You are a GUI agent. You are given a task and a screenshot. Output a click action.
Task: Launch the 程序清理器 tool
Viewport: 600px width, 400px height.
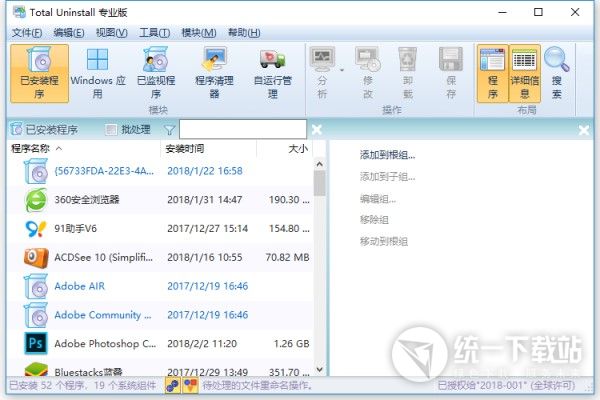pos(214,74)
